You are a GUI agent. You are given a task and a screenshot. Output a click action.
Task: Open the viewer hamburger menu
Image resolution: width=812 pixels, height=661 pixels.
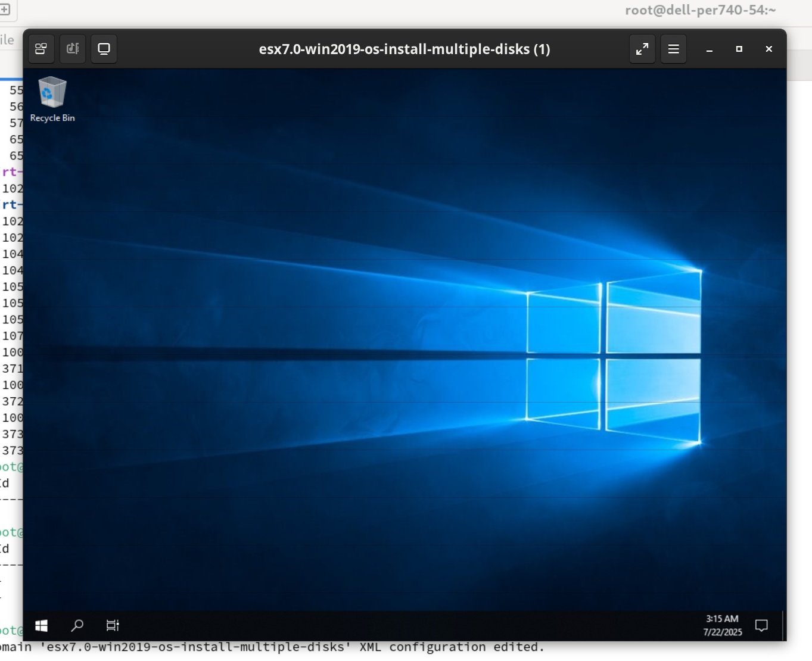674,49
